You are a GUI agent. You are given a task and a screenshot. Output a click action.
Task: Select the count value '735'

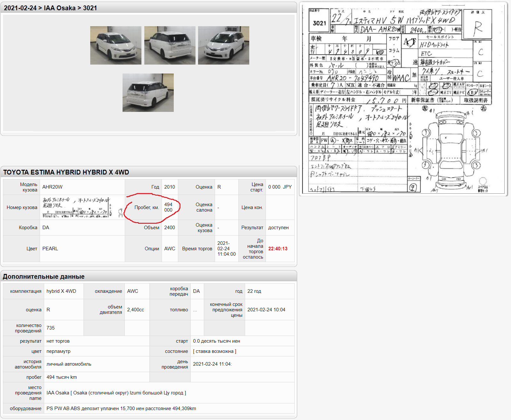tap(51, 328)
